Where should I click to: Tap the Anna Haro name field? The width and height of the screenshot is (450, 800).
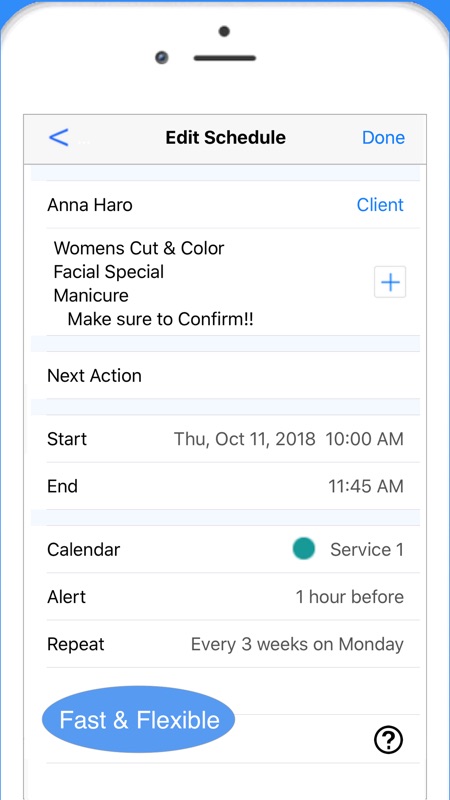click(90, 205)
